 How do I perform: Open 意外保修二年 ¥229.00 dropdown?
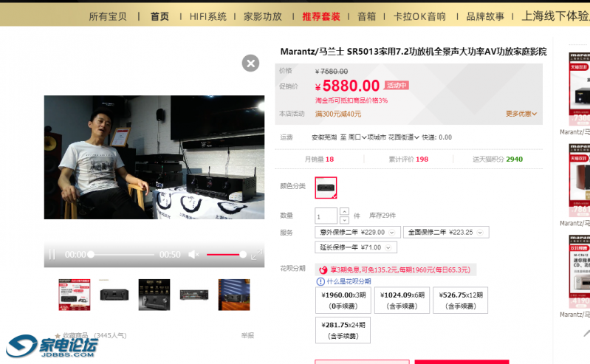click(x=357, y=233)
